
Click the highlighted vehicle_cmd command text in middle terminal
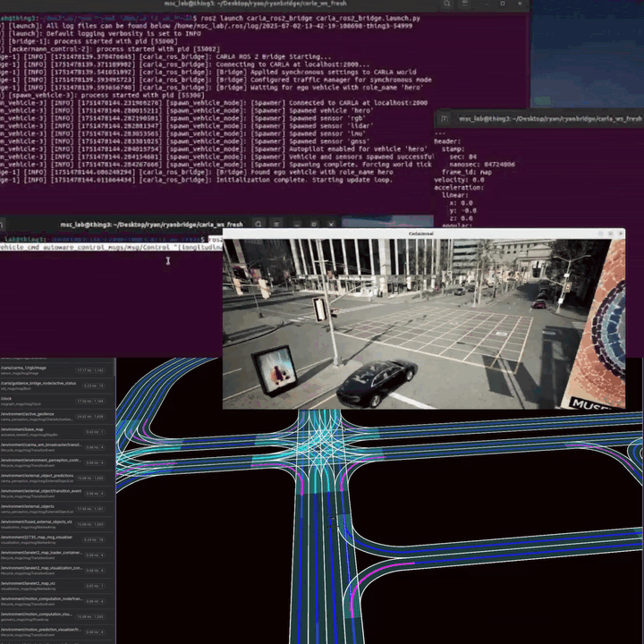coord(111,247)
